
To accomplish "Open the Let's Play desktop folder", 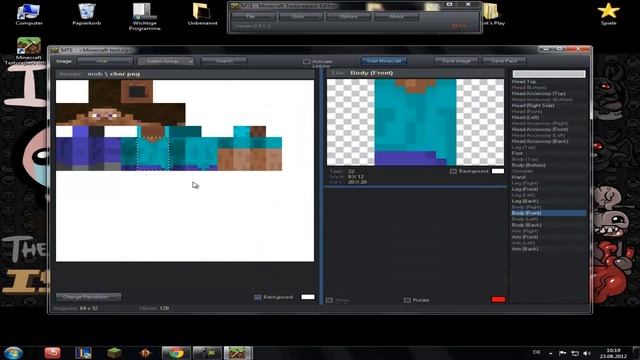I will click(x=493, y=14).
